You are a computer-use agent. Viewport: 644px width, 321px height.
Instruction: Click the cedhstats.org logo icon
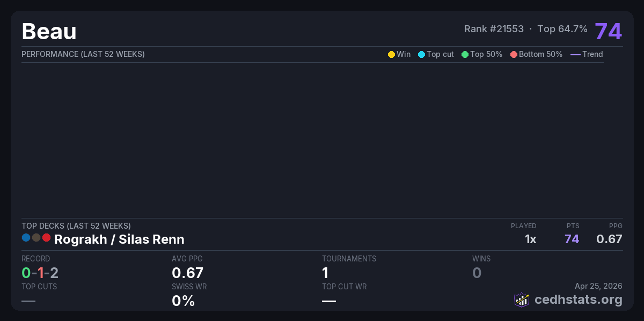(522, 300)
